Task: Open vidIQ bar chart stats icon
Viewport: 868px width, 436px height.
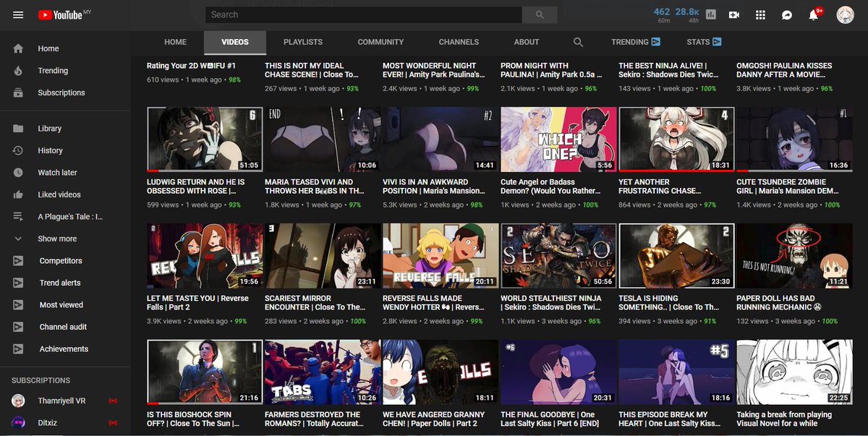Action: [710, 14]
